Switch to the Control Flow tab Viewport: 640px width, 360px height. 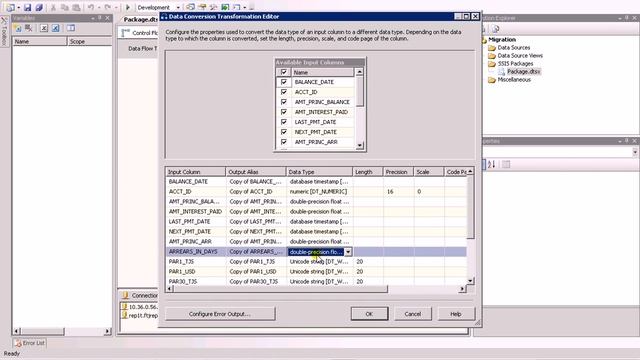coord(140,33)
